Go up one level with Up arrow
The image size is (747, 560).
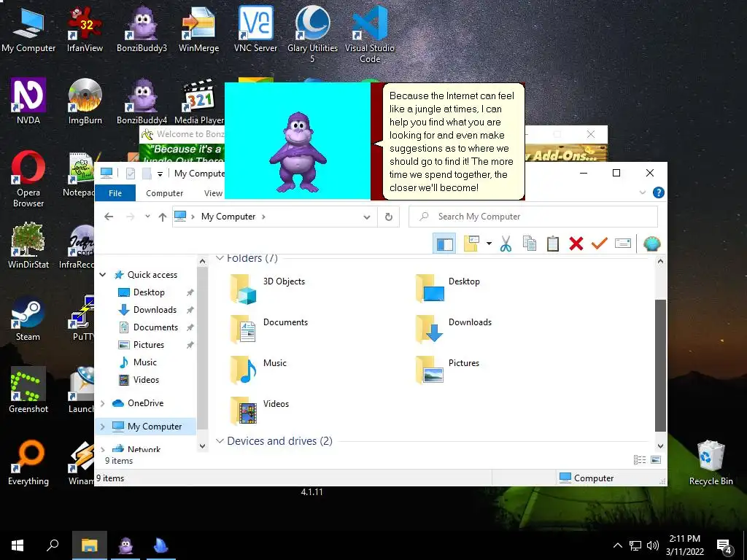click(x=163, y=217)
